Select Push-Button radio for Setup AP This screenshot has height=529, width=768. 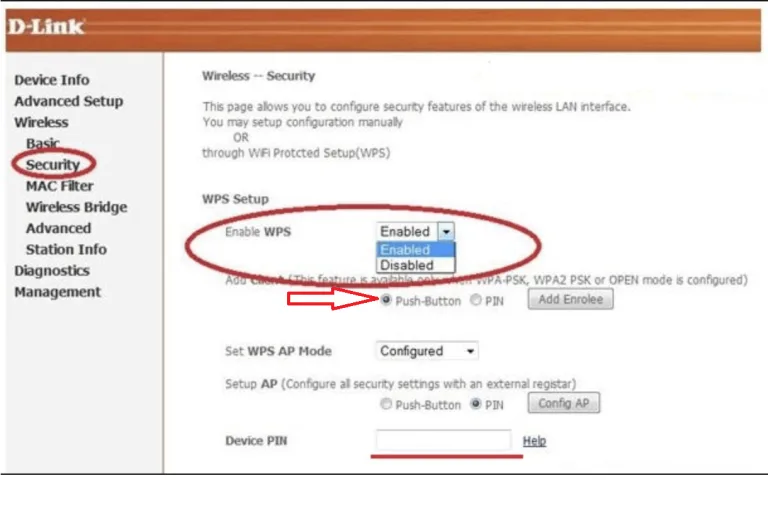386,404
